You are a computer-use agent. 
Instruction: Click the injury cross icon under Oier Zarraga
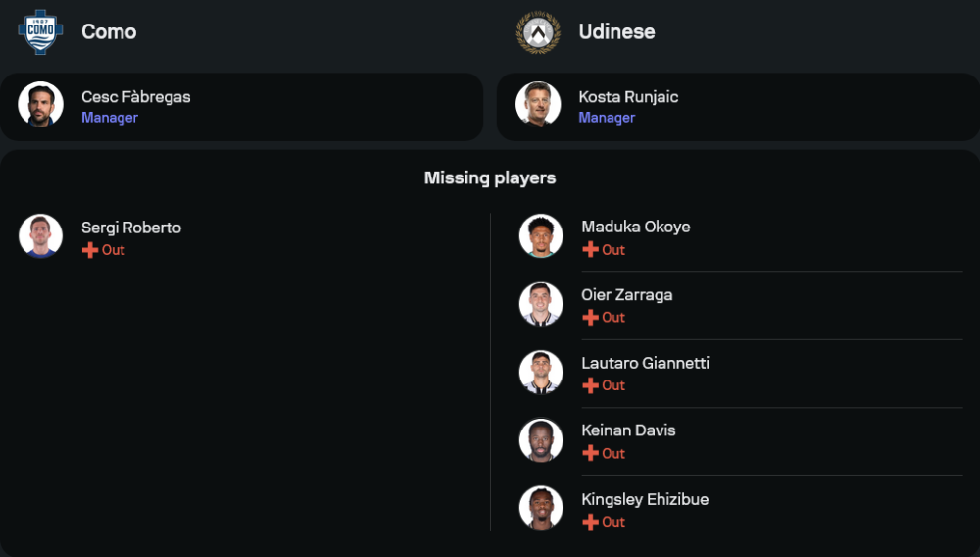[590, 318]
